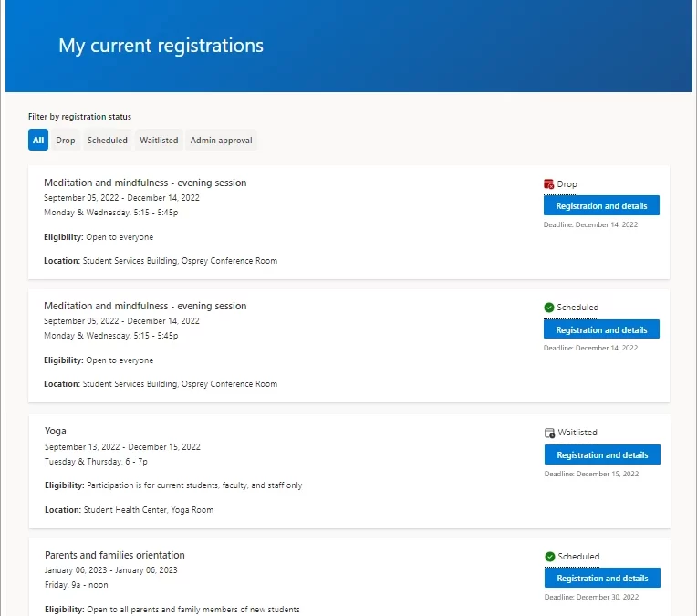Select the All filter tab

[38, 141]
